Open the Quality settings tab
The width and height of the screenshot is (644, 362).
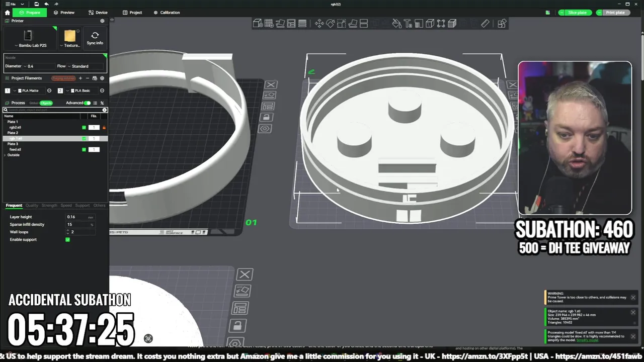[x=32, y=205]
